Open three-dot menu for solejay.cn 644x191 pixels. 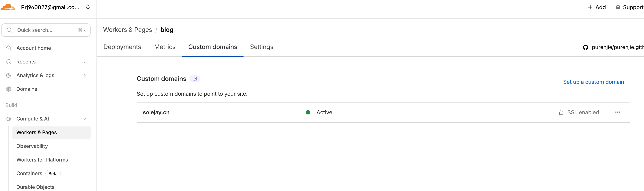tap(617, 112)
